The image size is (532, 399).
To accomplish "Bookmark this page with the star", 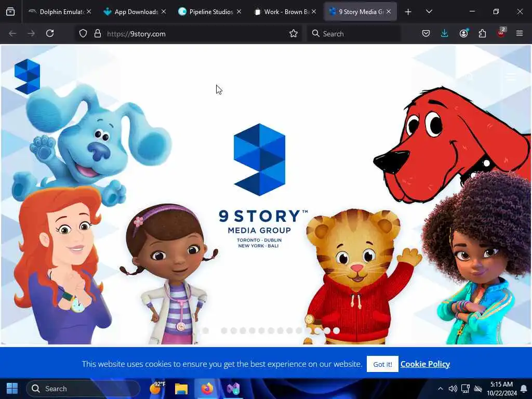I will [294, 34].
